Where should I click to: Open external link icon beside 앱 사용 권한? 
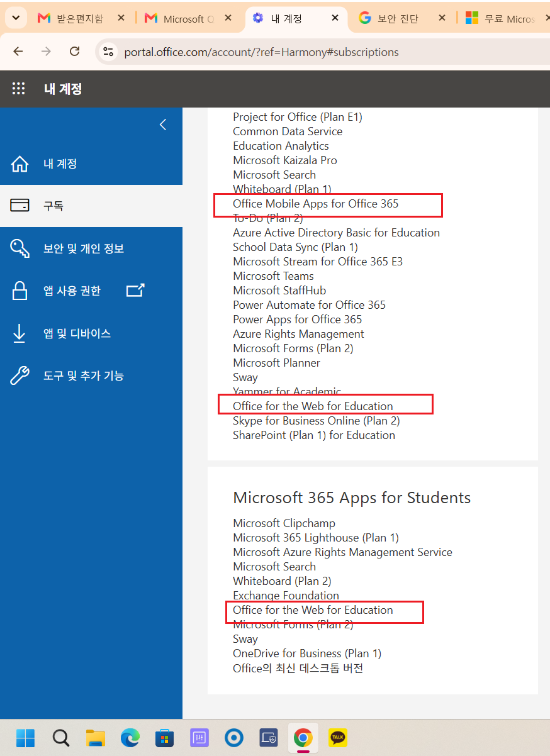pyautogui.click(x=135, y=290)
